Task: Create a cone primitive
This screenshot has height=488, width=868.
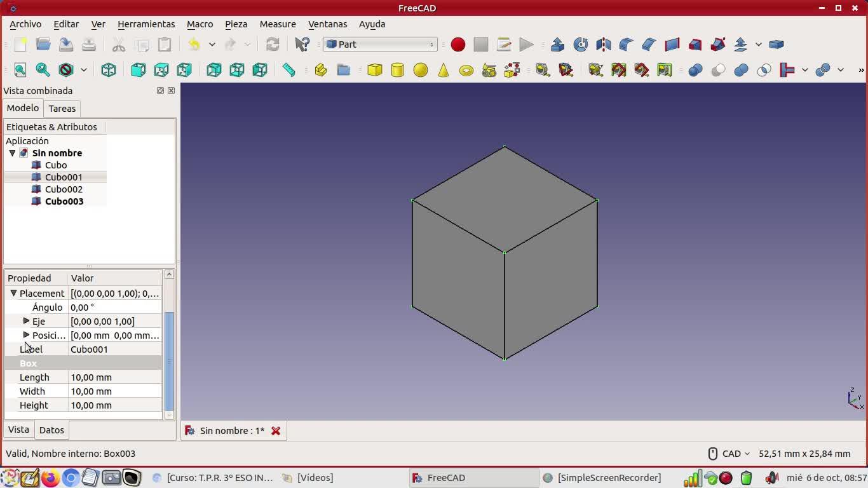Action: pyautogui.click(x=444, y=70)
